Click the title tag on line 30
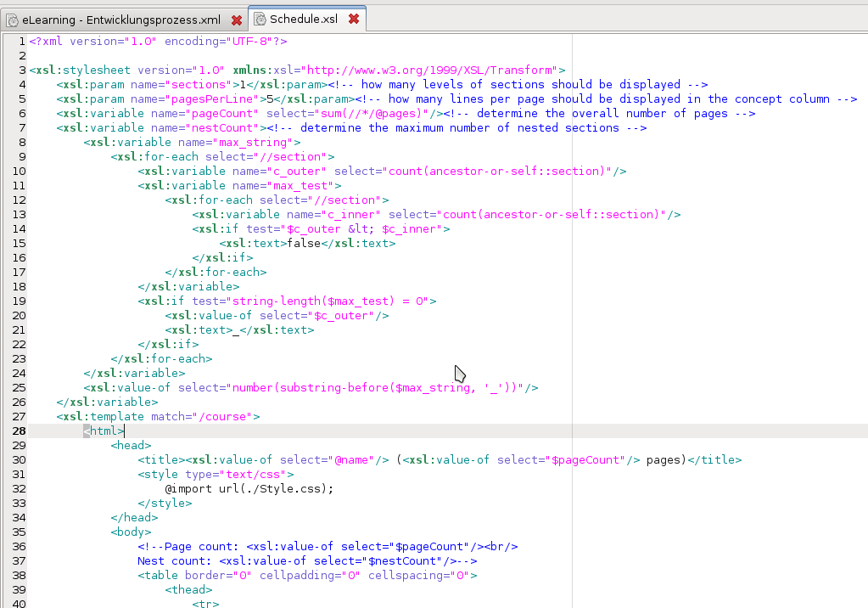This screenshot has height=608, width=868. 161,459
